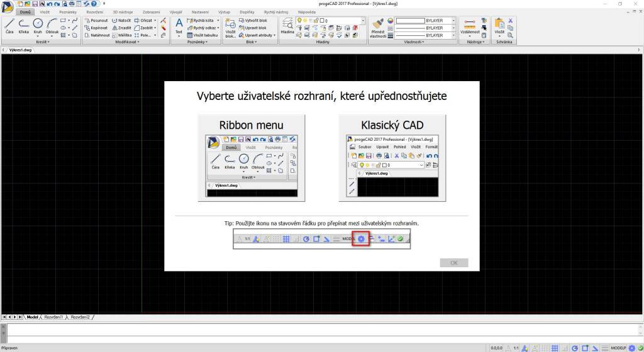
Task: Click the Vzdálenost measure tool
Action: click(470, 27)
